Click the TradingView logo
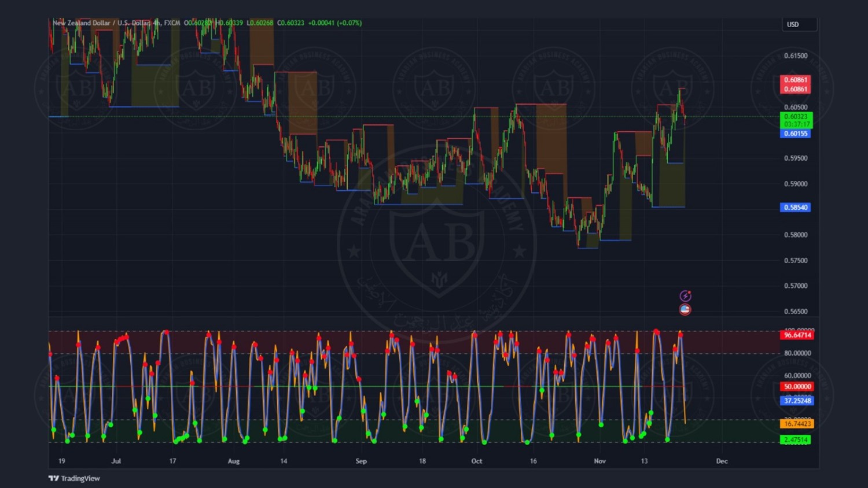 tap(74, 478)
